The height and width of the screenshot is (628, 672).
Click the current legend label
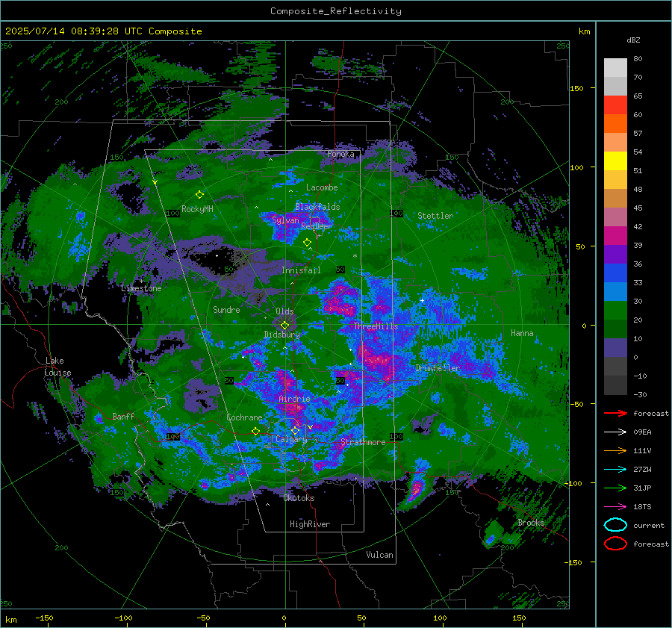point(649,525)
